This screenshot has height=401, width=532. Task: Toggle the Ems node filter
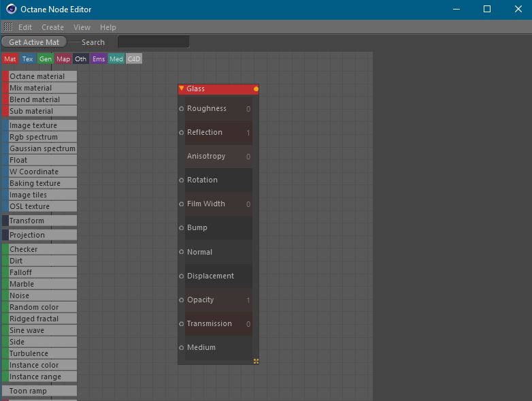point(99,59)
